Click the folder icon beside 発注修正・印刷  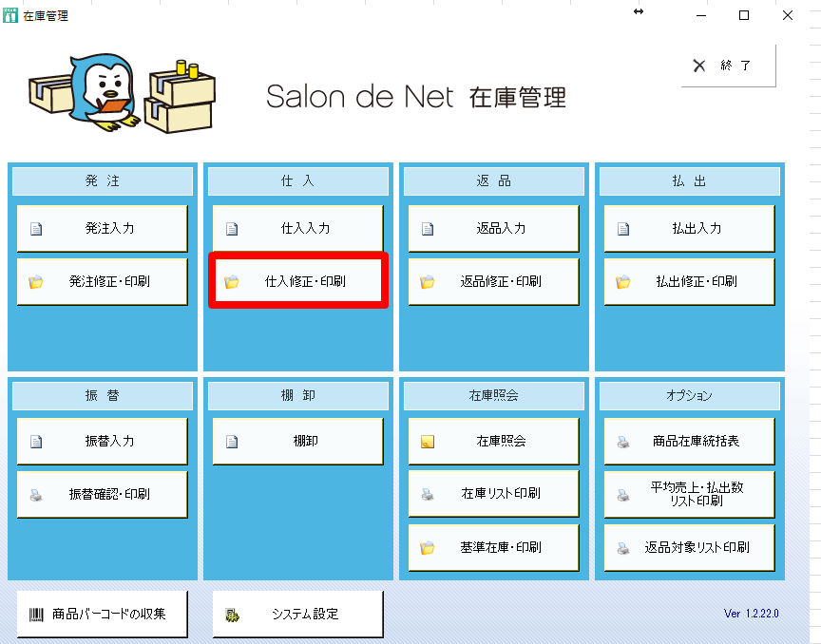pyautogui.click(x=35, y=282)
